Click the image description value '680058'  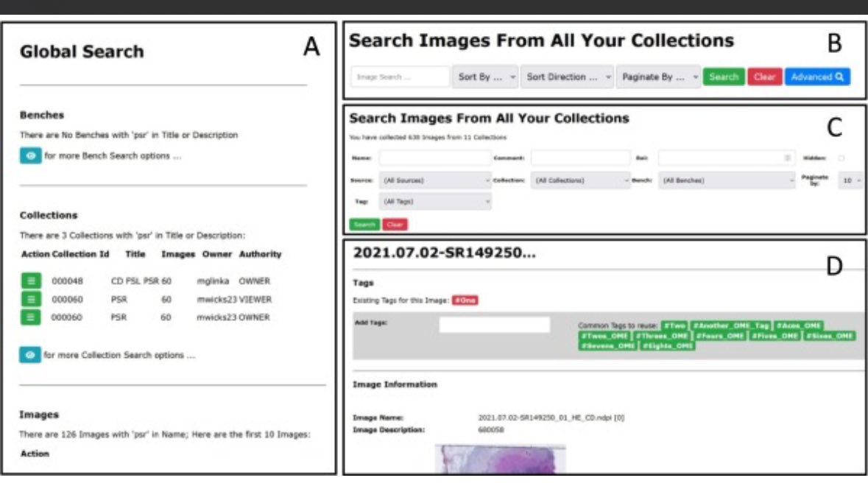pyautogui.click(x=491, y=429)
